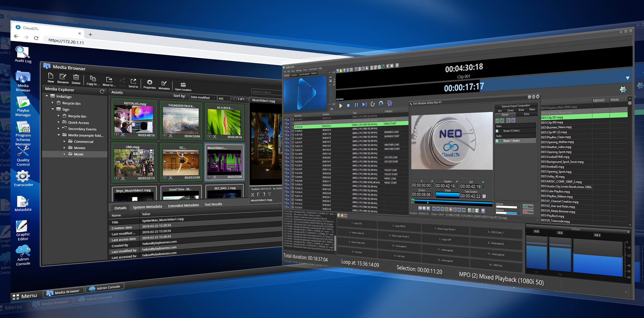Switch to the Playlists tab in AirBox Neo
The height and width of the screenshot is (318, 644).
point(314,73)
